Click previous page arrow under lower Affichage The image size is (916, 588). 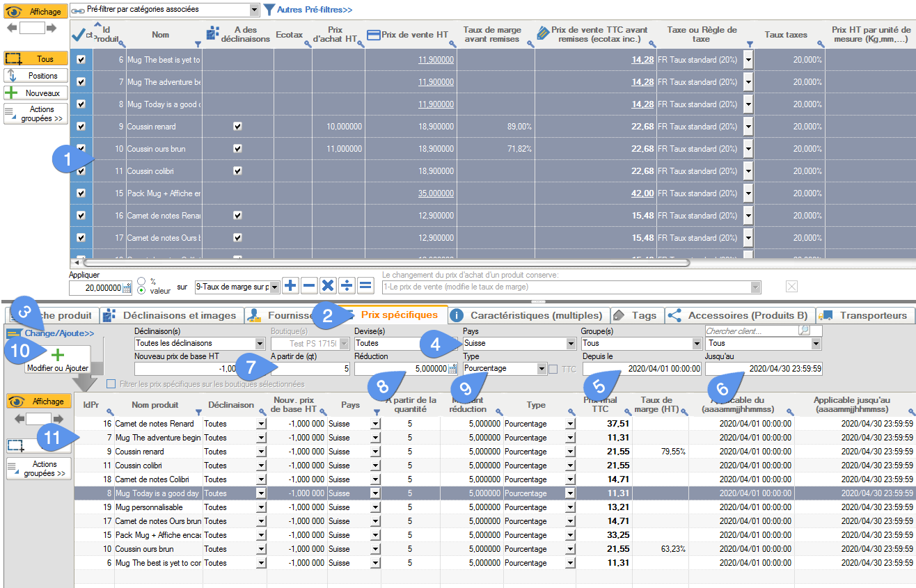pos(19,419)
